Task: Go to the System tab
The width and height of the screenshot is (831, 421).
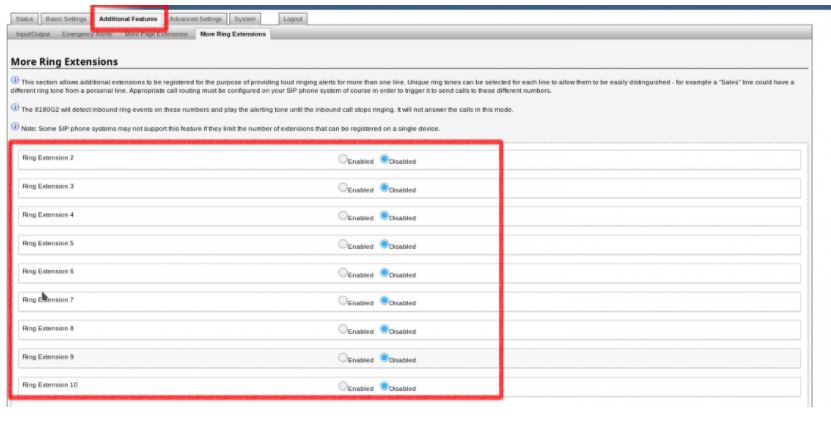Action: [x=245, y=19]
